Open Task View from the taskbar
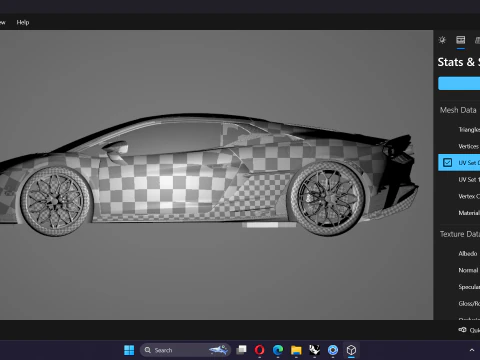 click(241, 350)
